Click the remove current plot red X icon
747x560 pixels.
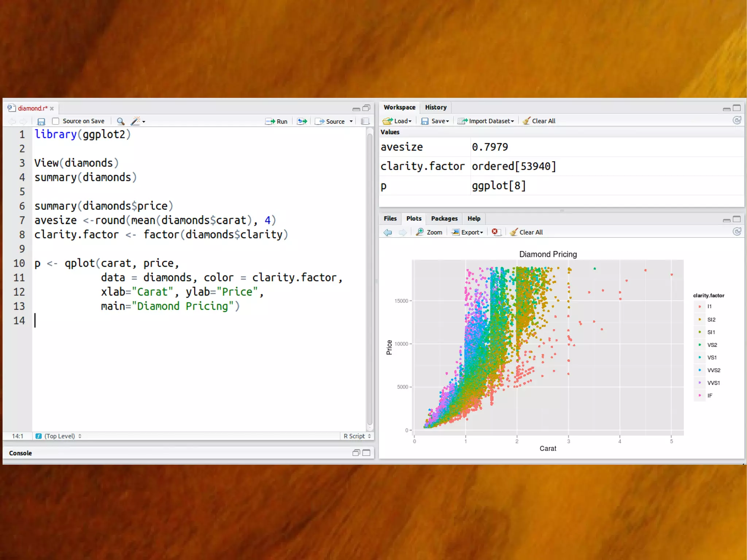(495, 232)
